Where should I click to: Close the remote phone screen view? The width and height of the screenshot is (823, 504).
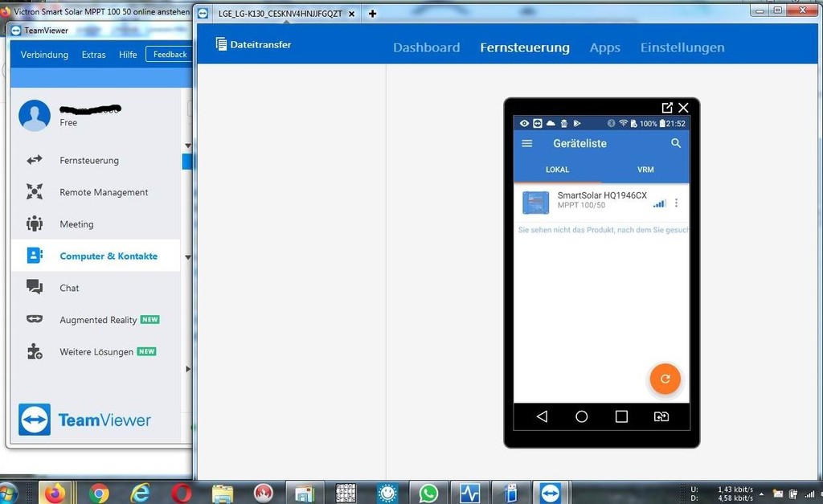683,108
